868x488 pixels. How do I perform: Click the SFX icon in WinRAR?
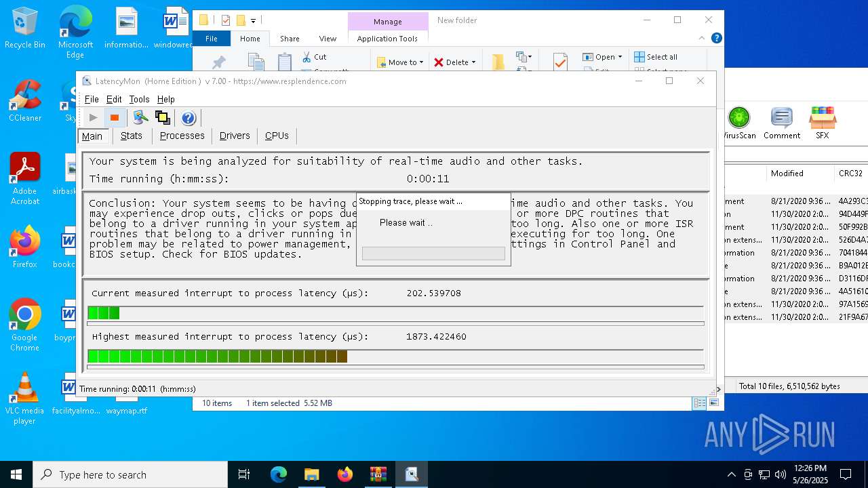(x=822, y=123)
